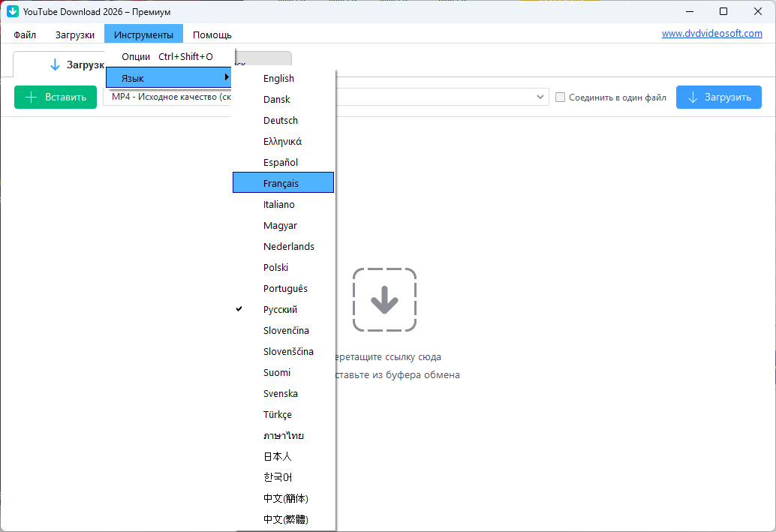Click the arrow icon on Загрузить button

click(693, 98)
